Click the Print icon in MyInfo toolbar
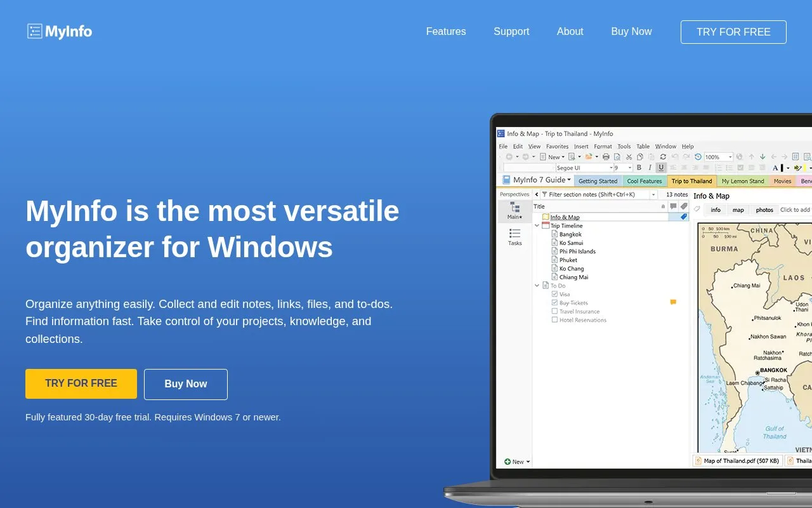 [606, 157]
